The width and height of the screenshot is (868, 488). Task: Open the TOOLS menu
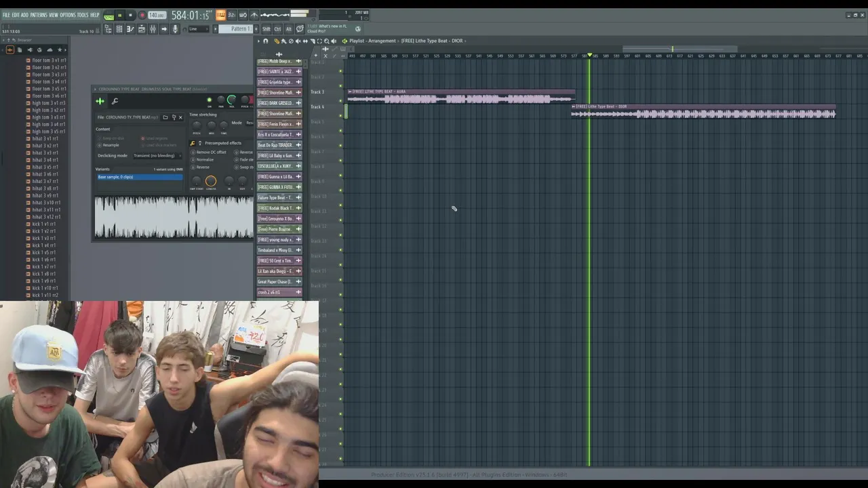coord(83,15)
